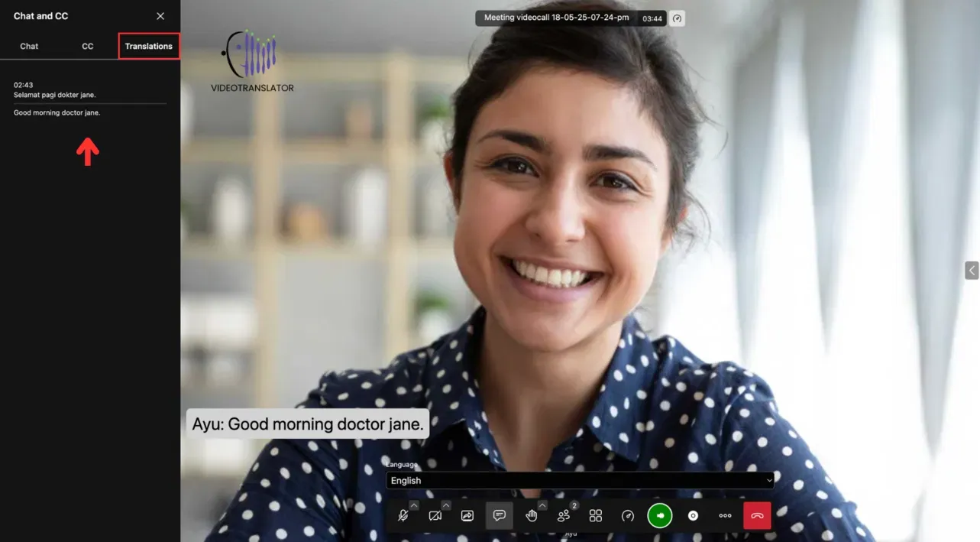This screenshot has height=542, width=980.
Task: Toggle the chat panel from the toolbar
Action: [x=500, y=516]
